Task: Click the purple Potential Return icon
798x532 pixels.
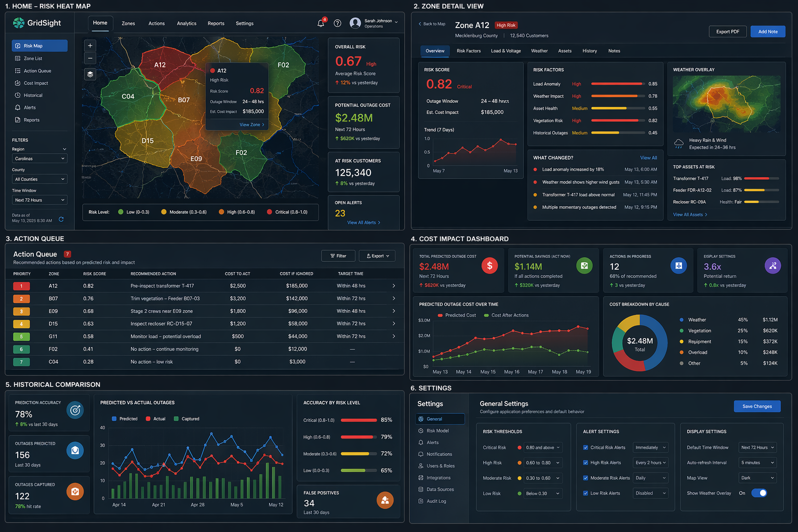Action: tap(773, 265)
